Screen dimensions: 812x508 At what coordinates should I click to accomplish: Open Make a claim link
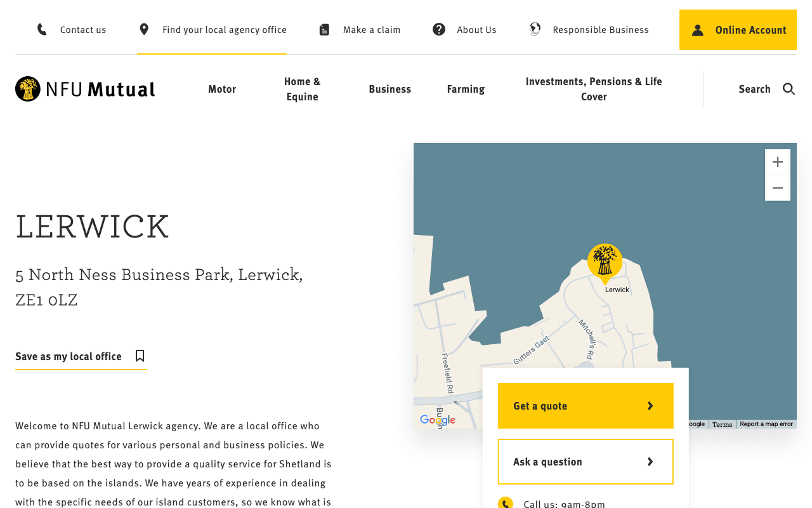(x=372, y=30)
